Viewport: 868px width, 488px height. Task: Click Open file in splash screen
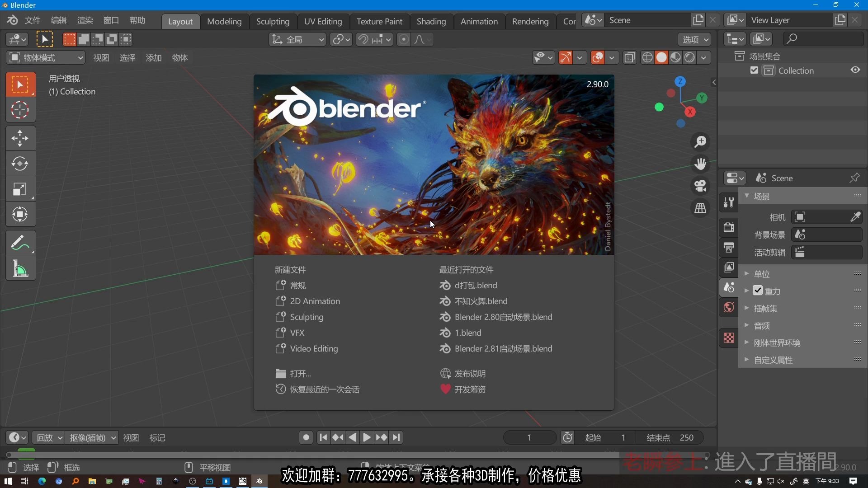click(293, 373)
